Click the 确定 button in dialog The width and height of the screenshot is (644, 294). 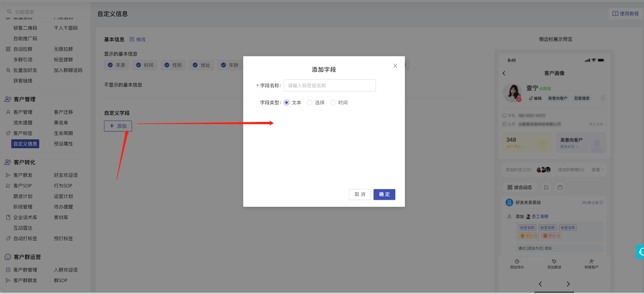tap(384, 195)
